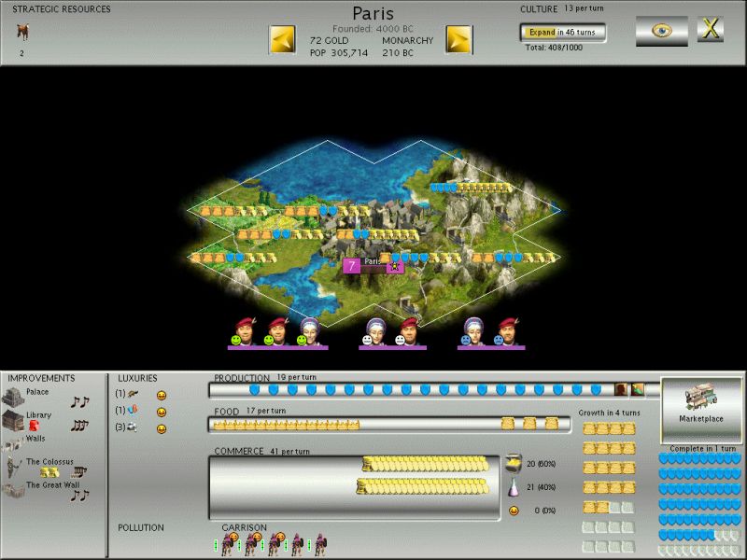The height and width of the screenshot is (560, 747).
Task: Click the happy face beside the (3) luxury
Action: tap(162, 429)
